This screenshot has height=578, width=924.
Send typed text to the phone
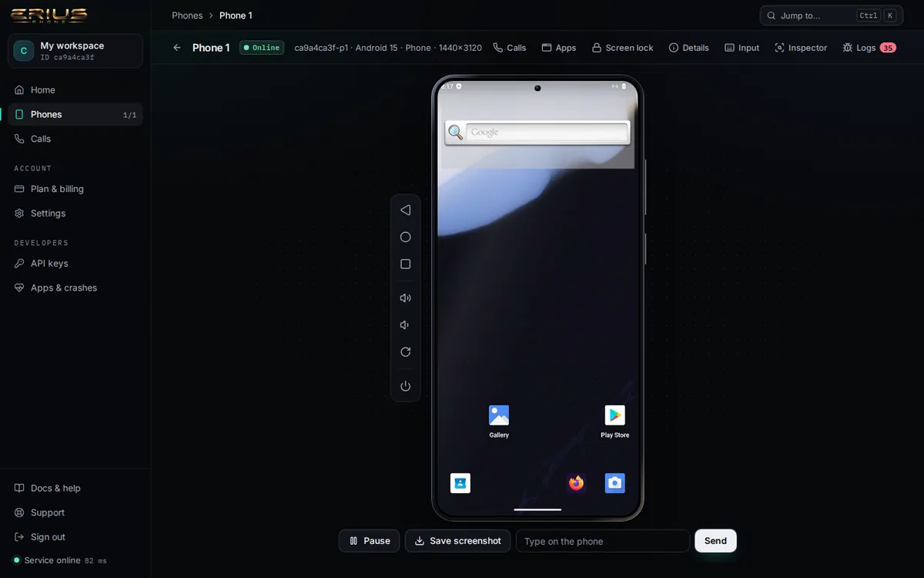pyautogui.click(x=715, y=541)
